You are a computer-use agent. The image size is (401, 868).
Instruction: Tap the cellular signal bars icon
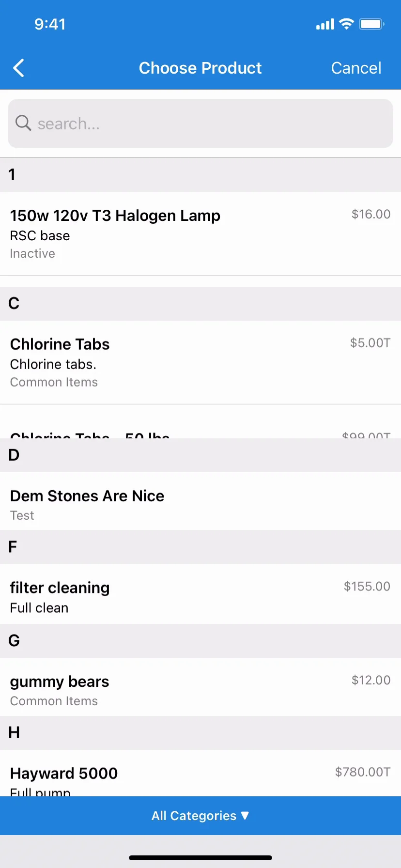[x=325, y=24]
